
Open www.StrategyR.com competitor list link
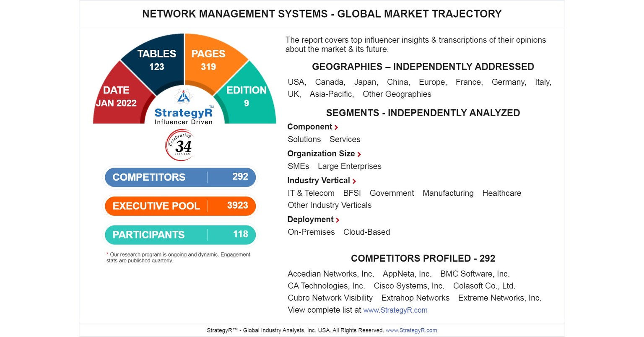pyautogui.click(x=395, y=310)
